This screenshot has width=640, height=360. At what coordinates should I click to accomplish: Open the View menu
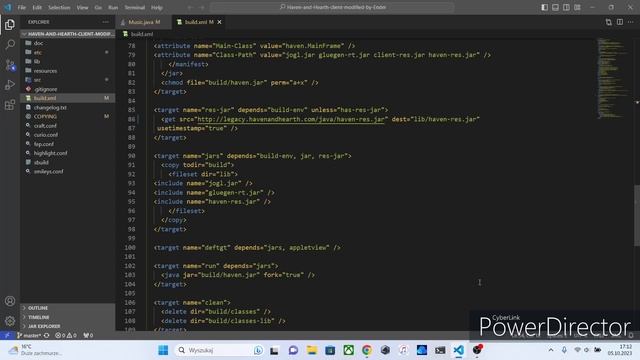[82, 7]
